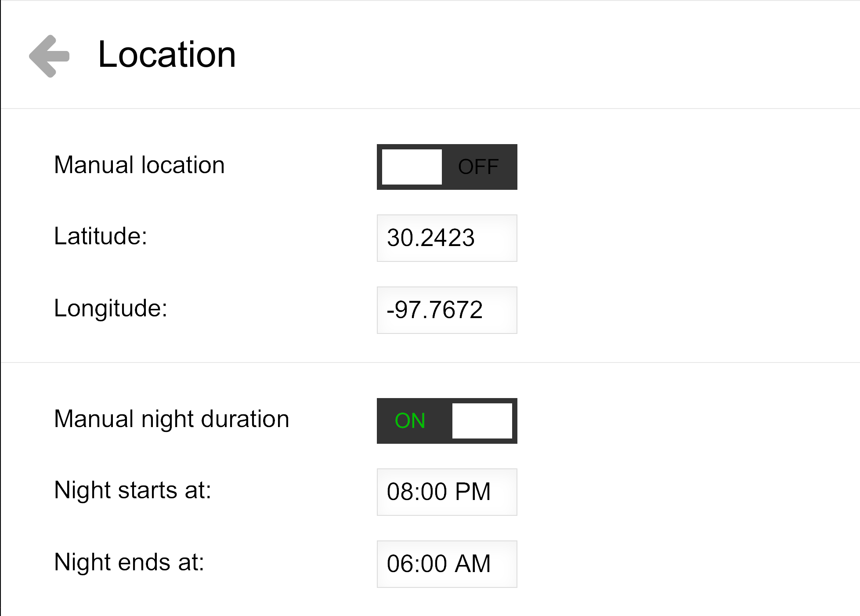The height and width of the screenshot is (616, 860).
Task: Click the green ON text on switch
Action: (410, 421)
